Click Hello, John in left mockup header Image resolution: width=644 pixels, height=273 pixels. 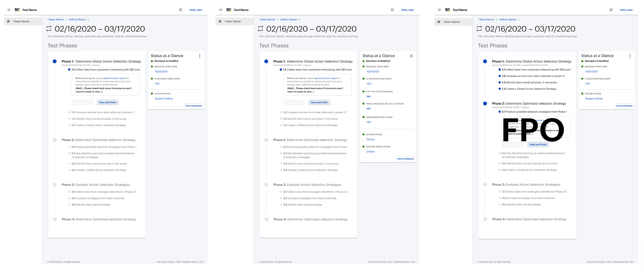click(x=196, y=10)
